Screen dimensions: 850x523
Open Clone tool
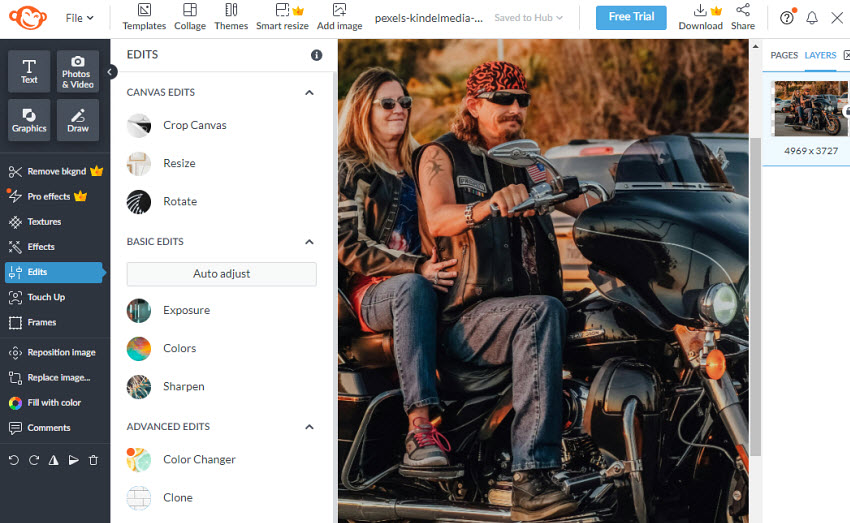[x=159, y=498]
